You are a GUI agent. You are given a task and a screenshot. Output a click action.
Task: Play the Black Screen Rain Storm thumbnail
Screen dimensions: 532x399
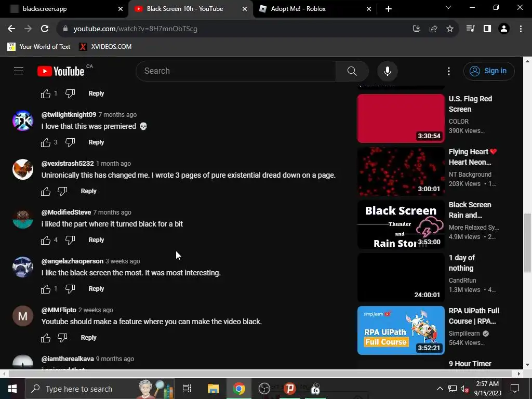(401, 224)
